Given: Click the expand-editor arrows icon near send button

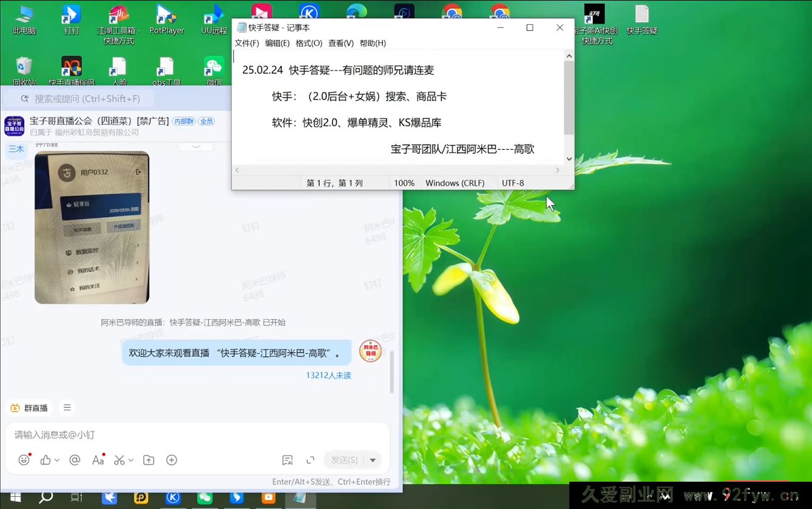Looking at the screenshot, I should 310,460.
